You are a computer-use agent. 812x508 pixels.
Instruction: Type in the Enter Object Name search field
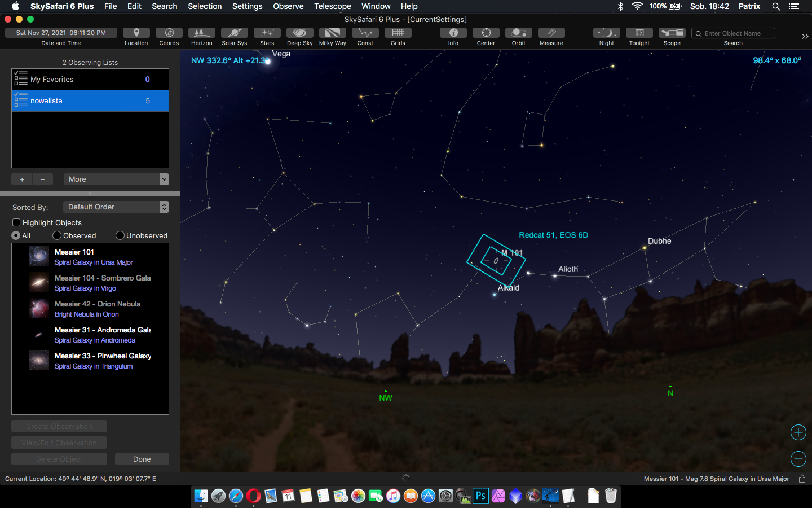[733, 33]
